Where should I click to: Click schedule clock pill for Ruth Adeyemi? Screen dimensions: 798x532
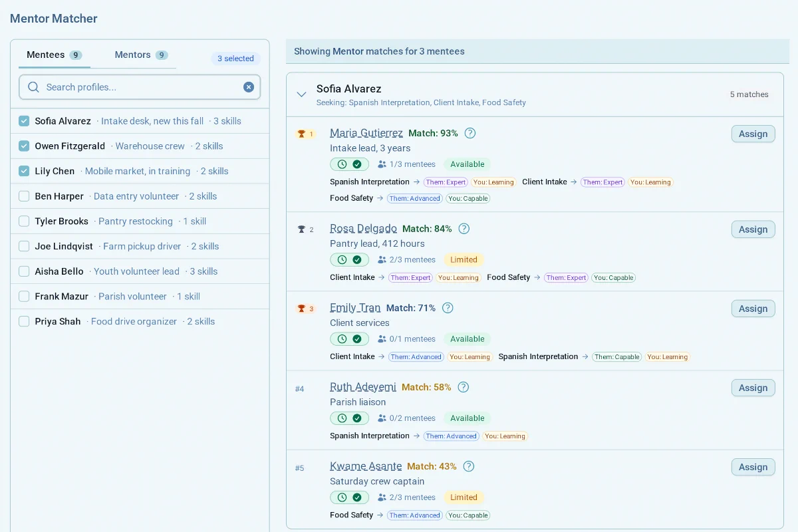(x=350, y=418)
